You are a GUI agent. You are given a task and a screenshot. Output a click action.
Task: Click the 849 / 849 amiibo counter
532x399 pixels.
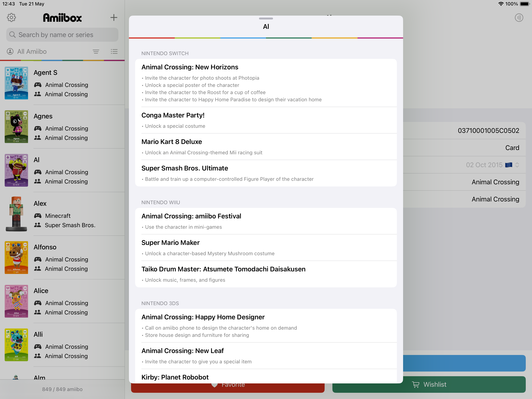62,389
